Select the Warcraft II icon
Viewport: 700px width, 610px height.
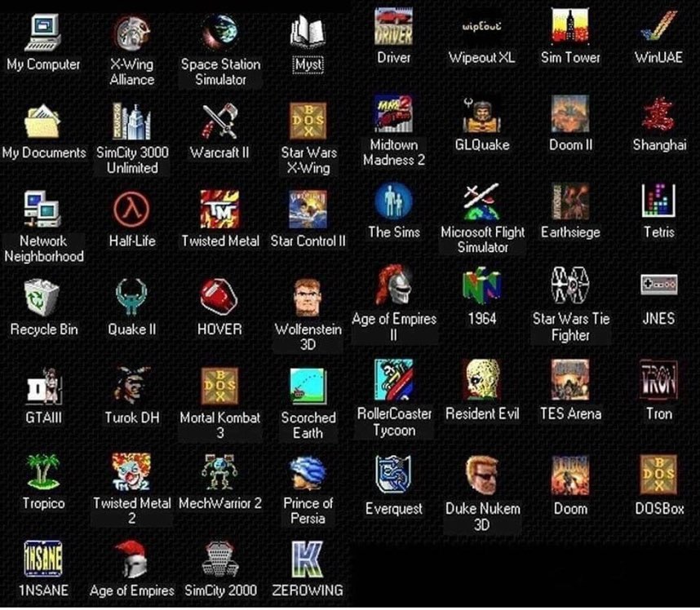(220, 121)
